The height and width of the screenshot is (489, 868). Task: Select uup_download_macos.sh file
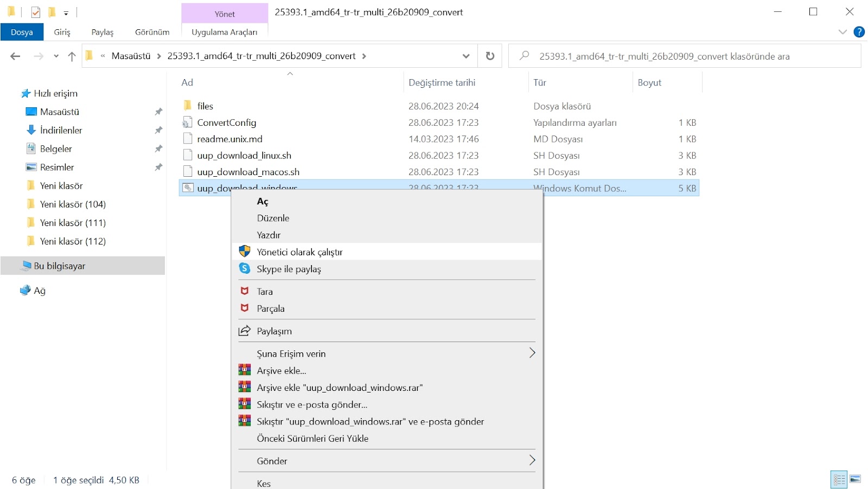(439, 171)
